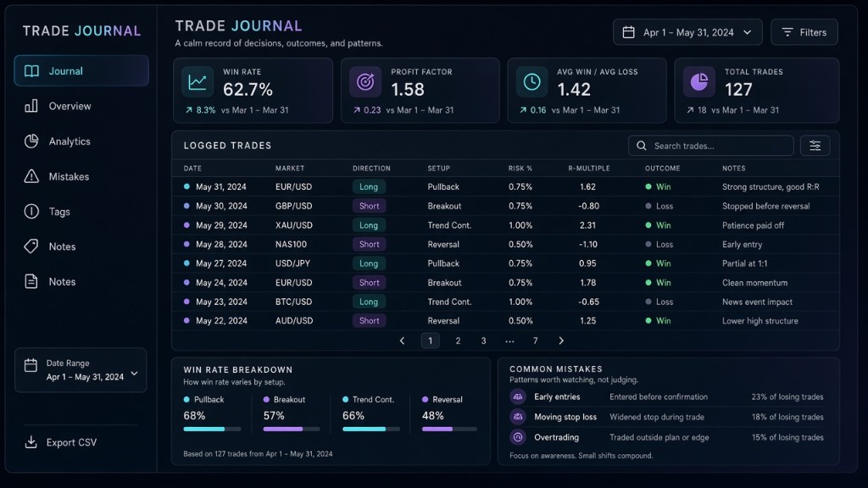Open the Mistakes section

[69, 176]
